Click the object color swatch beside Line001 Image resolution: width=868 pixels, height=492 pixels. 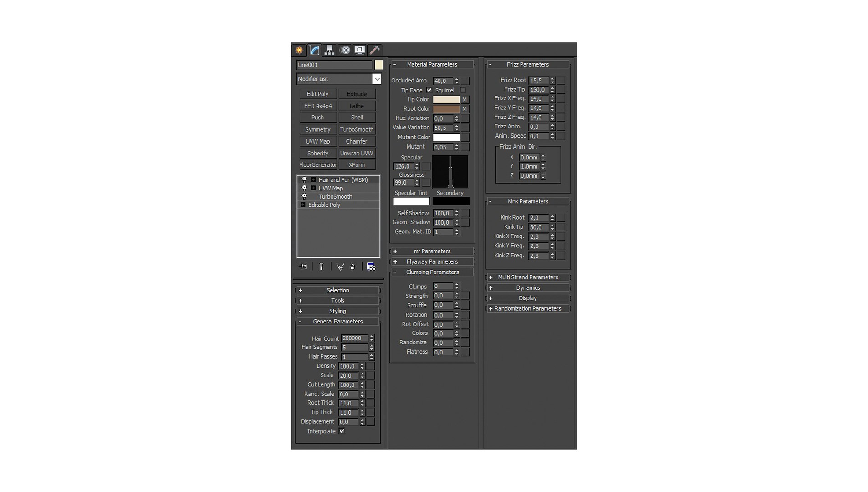(378, 65)
